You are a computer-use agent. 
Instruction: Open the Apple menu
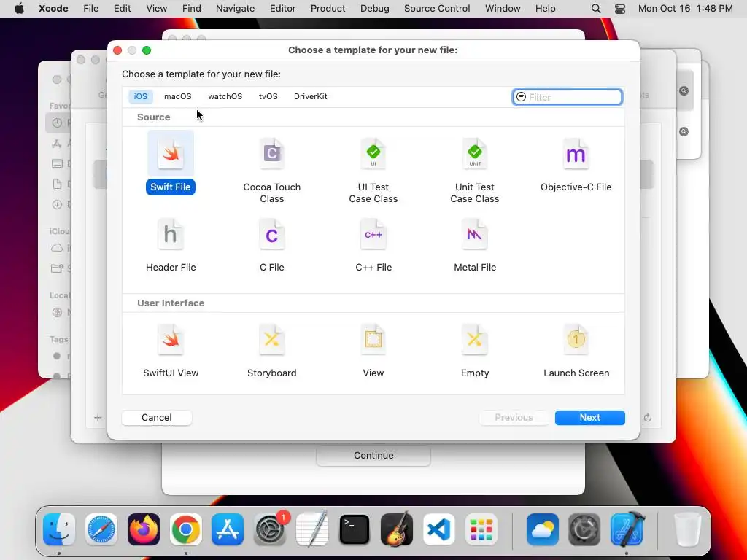pyautogui.click(x=19, y=9)
